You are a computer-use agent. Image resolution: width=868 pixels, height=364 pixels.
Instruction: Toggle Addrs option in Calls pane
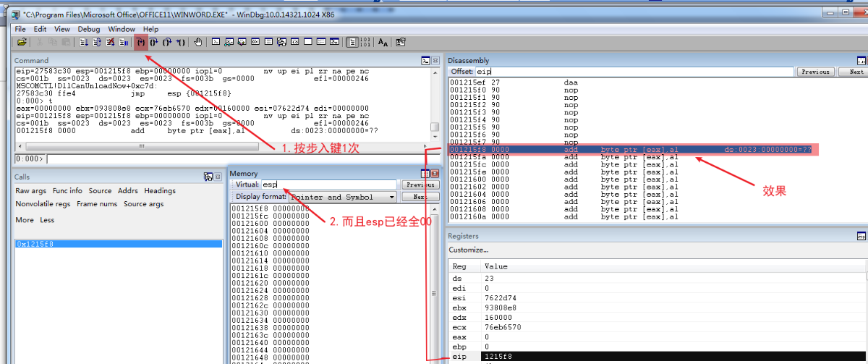(x=128, y=191)
